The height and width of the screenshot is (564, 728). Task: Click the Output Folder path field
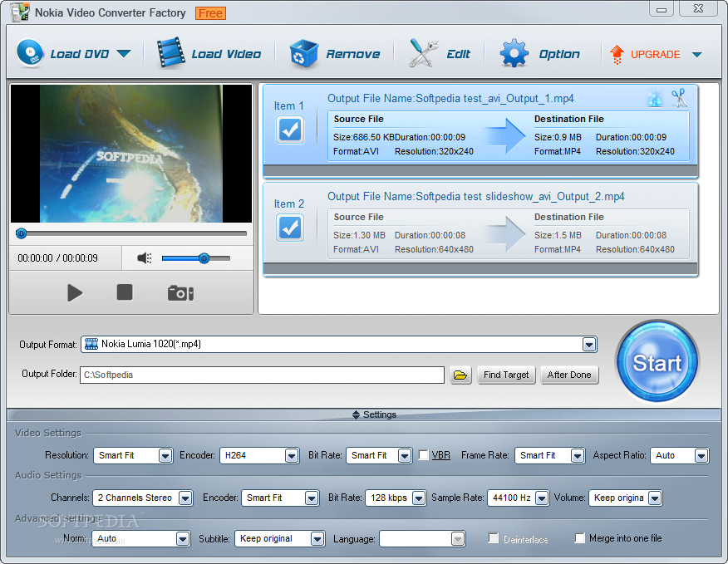263,375
